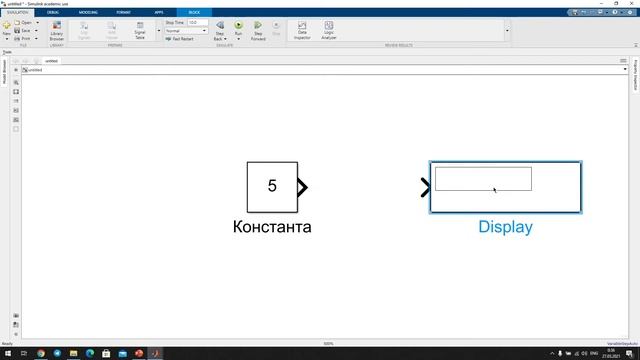Screen dimensions: 640x360
Task: Open the Logic Analyzer
Action: pyautogui.click(x=329, y=31)
